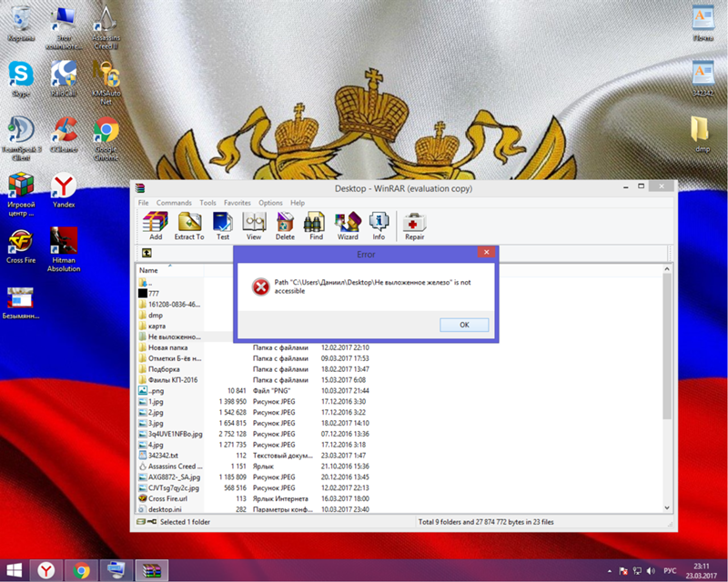Click the vertical scrollbar thumb

click(x=667, y=346)
